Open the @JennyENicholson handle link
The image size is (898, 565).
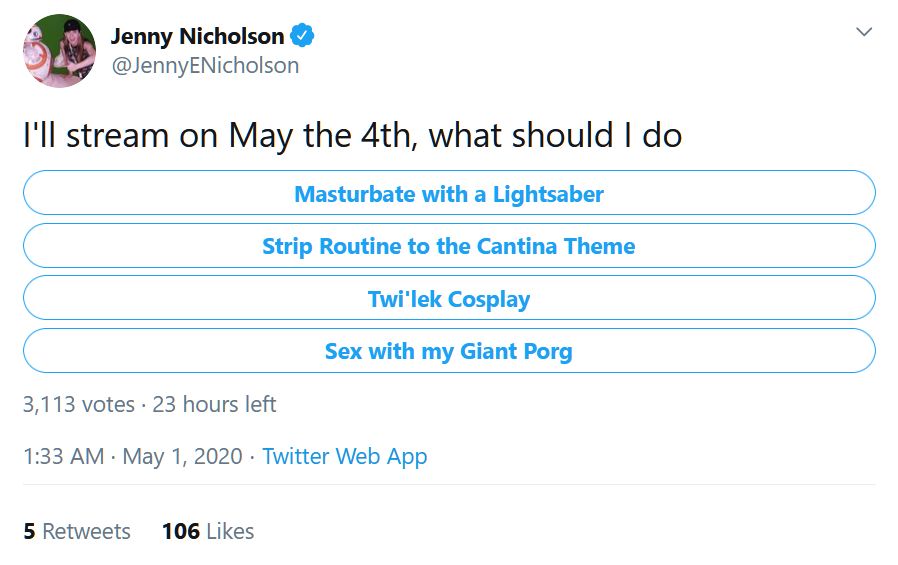[205, 65]
